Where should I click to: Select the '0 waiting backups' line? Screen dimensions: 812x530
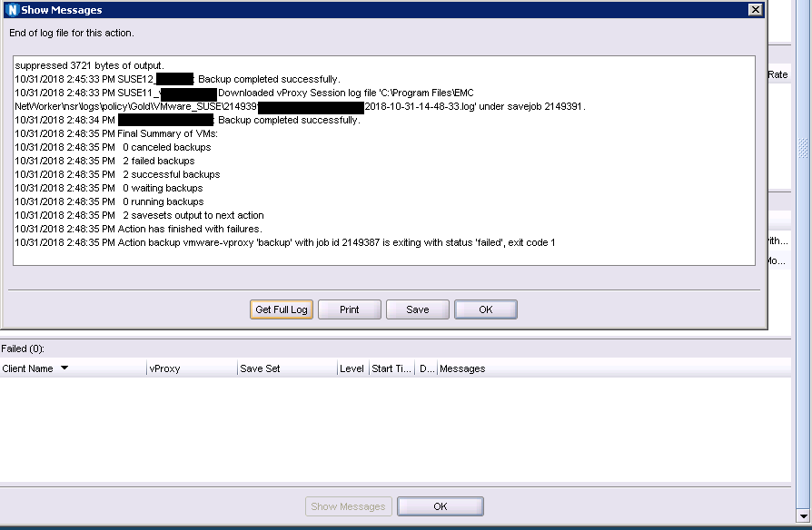coord(109,188)
